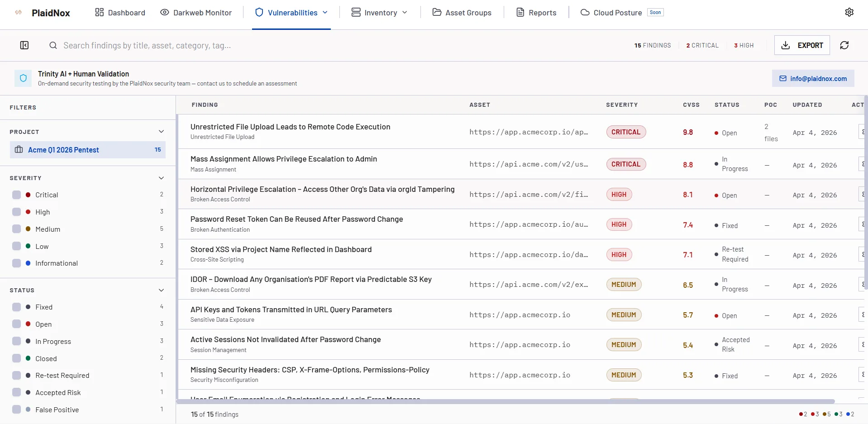This screenshot has height=424, width=868.
Task: Open the Asset Groups tab
Action: click(x=468, y=12)
